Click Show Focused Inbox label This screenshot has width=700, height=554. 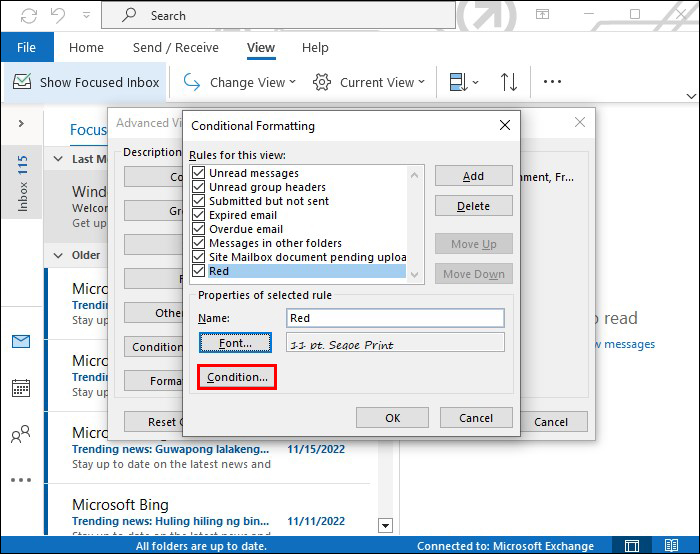coord(100,82)
